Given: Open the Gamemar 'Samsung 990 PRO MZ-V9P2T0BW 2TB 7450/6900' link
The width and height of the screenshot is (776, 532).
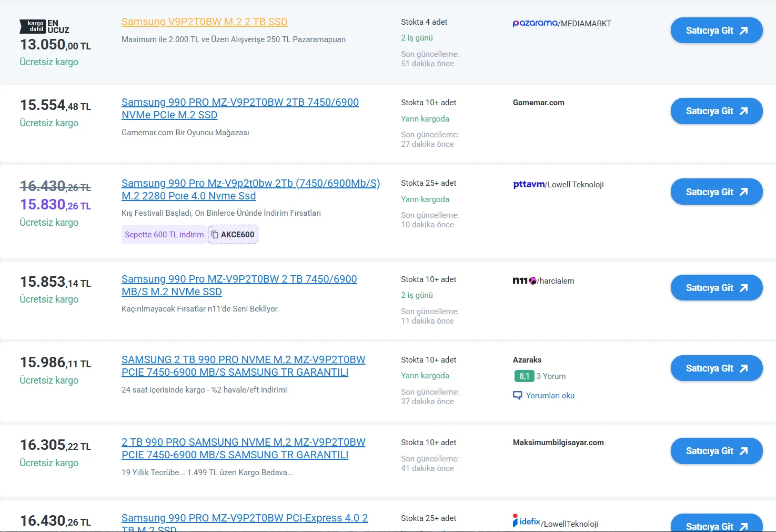Looking at the screenshot, I should tap(240, 108).
